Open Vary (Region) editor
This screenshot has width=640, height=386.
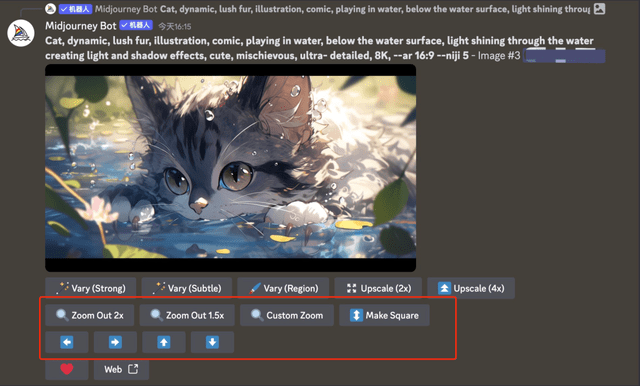283,288
